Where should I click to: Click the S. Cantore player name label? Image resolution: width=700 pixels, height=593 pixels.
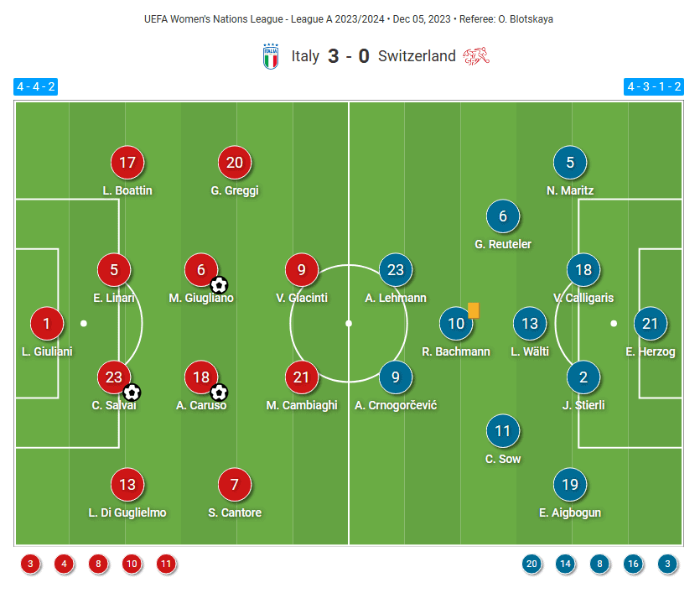pyautogui.click(x=235, y=512)
